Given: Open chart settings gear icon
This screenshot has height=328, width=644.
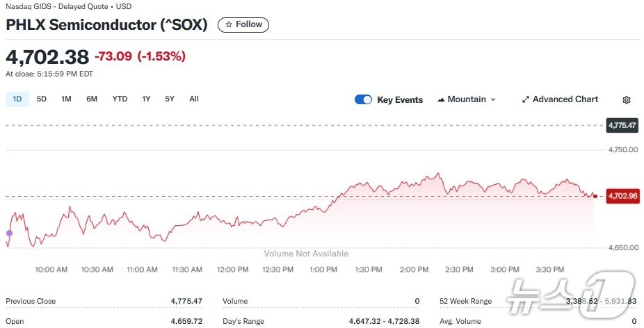Looking at the screenshot, I should pyautogui.click(x=626, y=99).
